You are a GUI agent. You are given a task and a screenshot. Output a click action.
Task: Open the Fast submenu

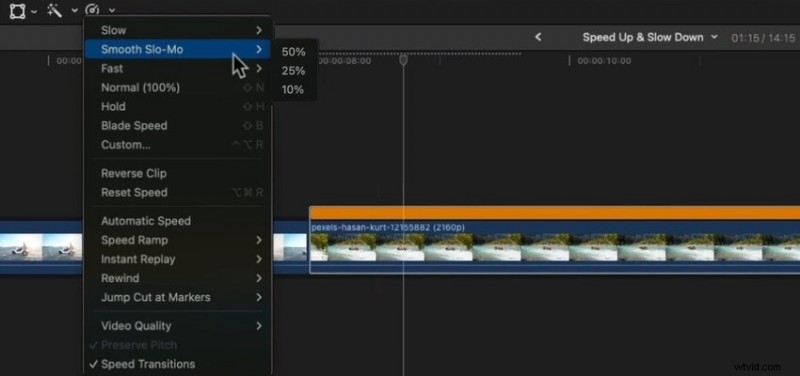[x=178, y=68]
